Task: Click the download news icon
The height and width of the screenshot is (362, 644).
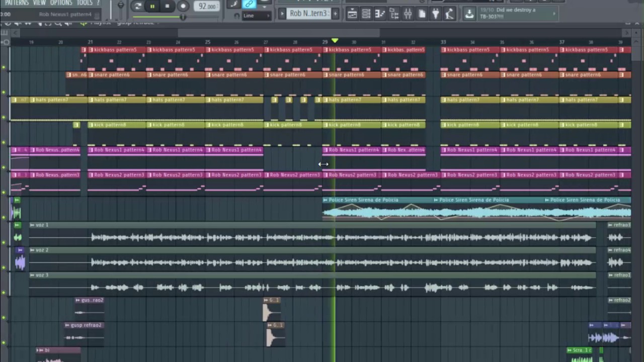Action: coord(469,14)
